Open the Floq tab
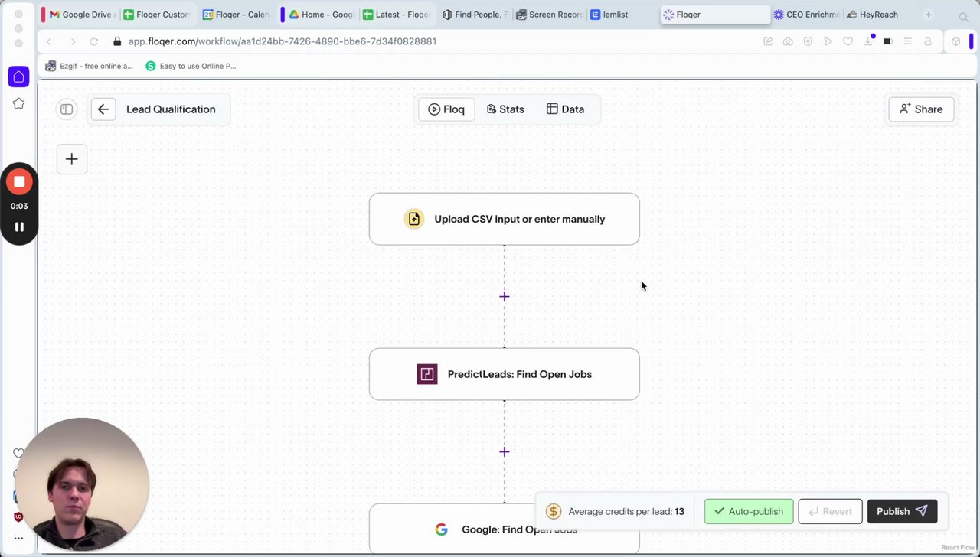The width and height of the screenshot is (980, 557). pos(446,109)
